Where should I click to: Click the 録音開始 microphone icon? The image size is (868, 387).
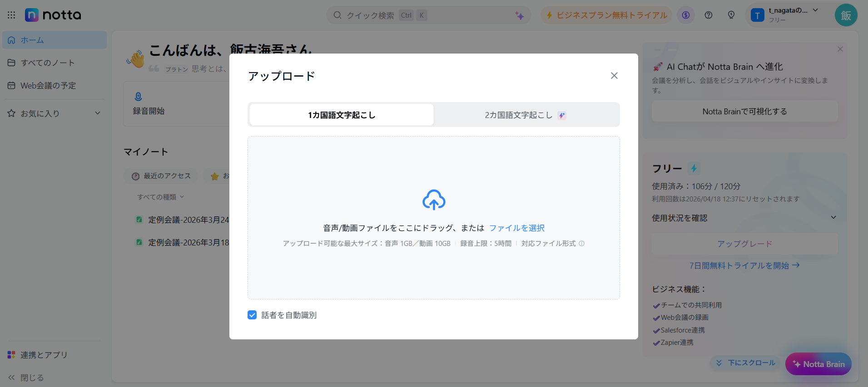(x=139, y=97)
